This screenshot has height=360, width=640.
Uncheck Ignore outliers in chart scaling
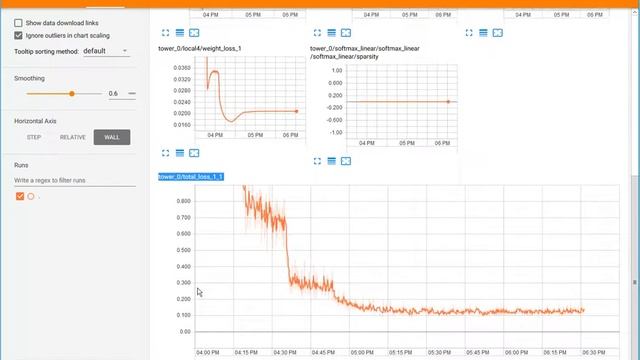(x=18, y=36)
